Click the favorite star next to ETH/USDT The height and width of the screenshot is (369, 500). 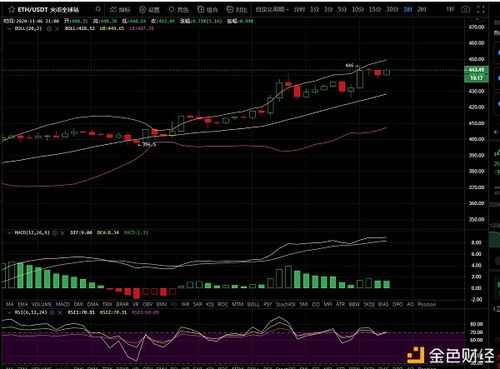click(12, 9)
